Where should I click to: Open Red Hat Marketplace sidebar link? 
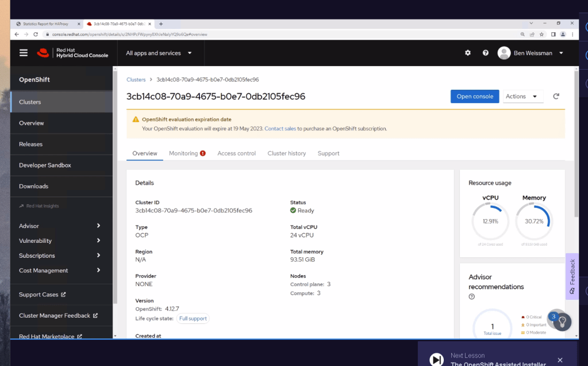click(x=51, y=336)
